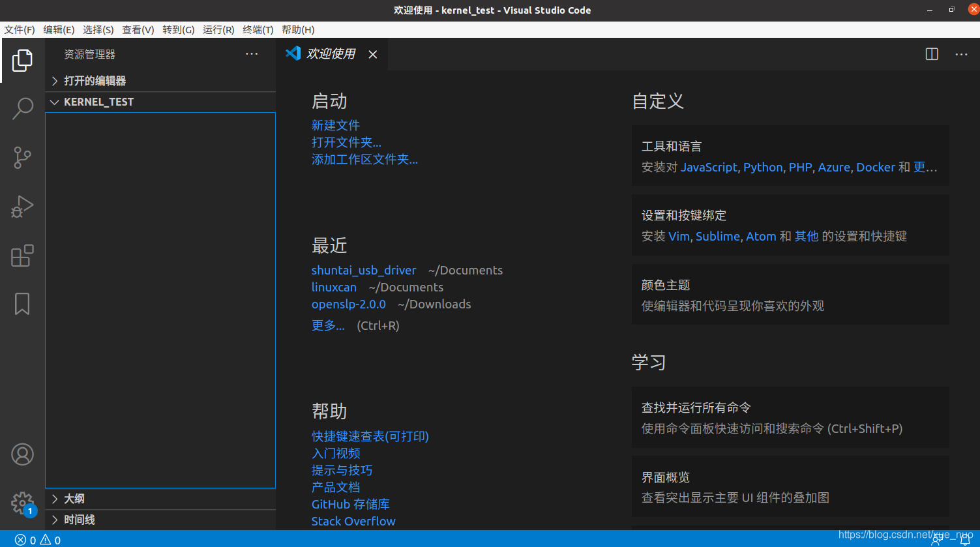Open the 查找并运行所有命令 card

pos(790,417)
